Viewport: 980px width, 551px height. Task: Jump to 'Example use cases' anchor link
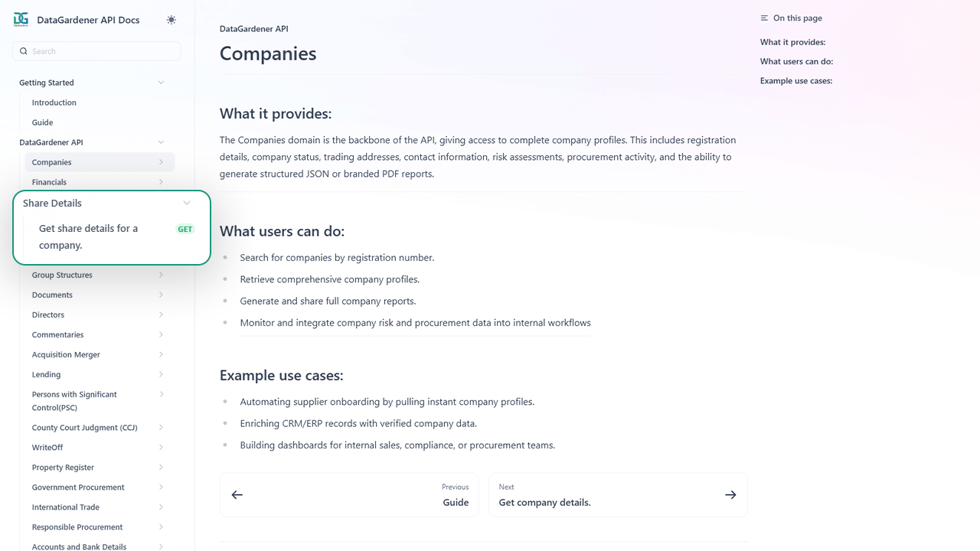pyautogui.click(x=796, y=81)
